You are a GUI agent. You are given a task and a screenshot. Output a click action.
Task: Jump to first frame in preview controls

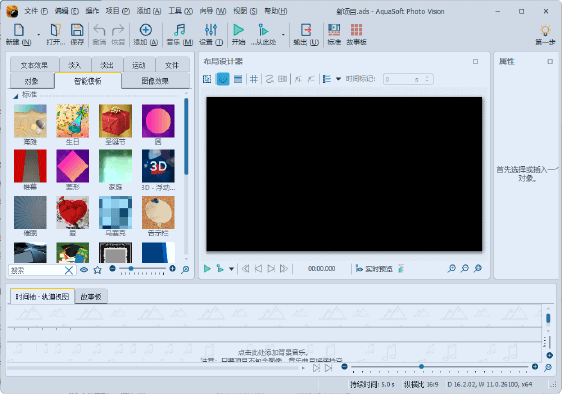click(245, 269)
